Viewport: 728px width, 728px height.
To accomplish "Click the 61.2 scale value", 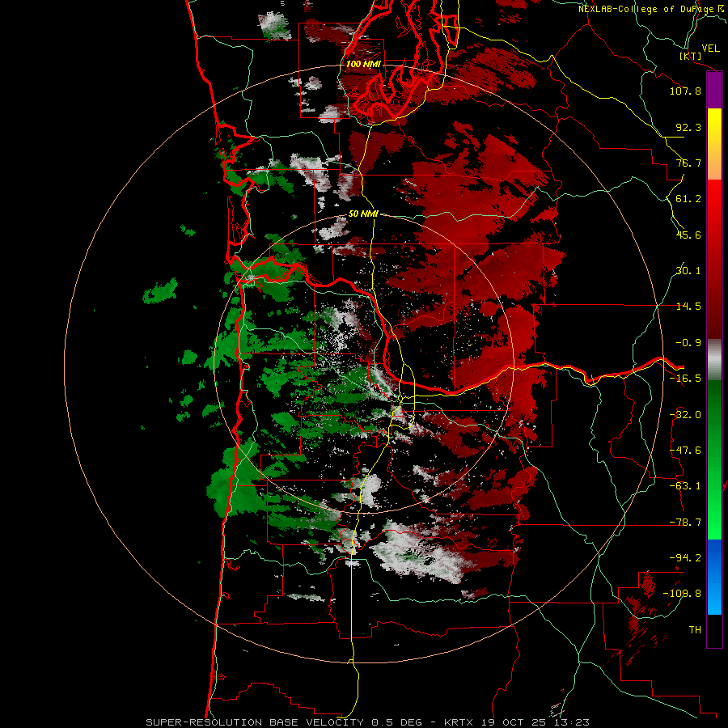I will [x=688, y=199].
